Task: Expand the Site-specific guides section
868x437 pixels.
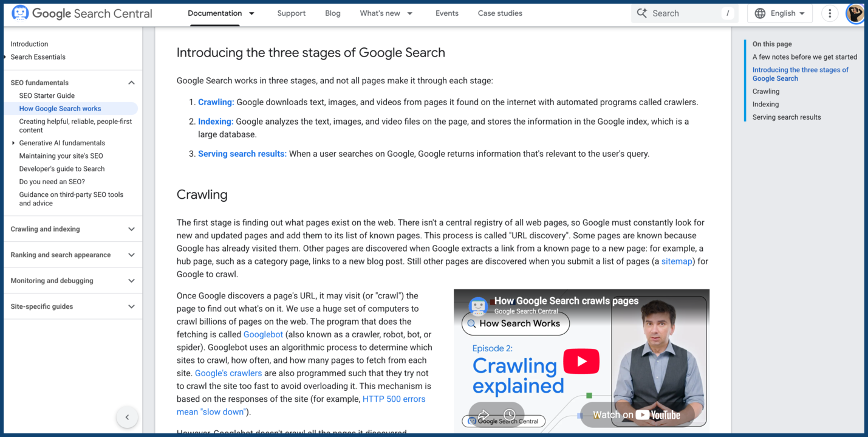Action: (x=131, y=306)
